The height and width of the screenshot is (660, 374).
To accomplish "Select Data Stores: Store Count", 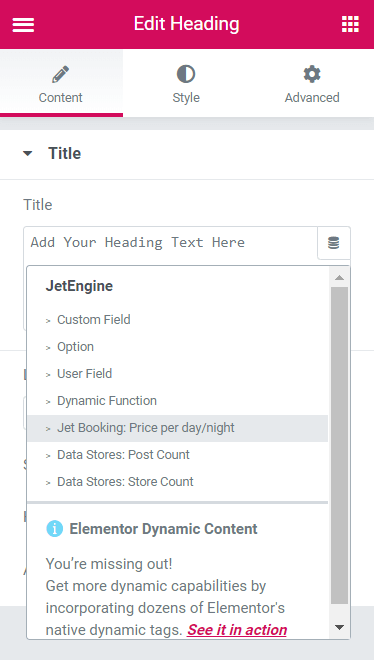I will coord(177,482).
